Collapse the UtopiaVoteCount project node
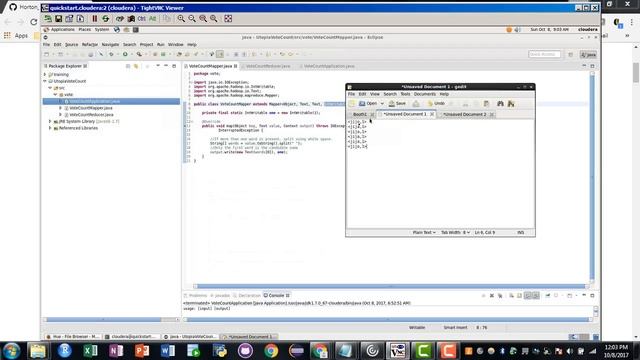This screenshot has width=640, height=360. pyautogui.click(x=45, y=81)
